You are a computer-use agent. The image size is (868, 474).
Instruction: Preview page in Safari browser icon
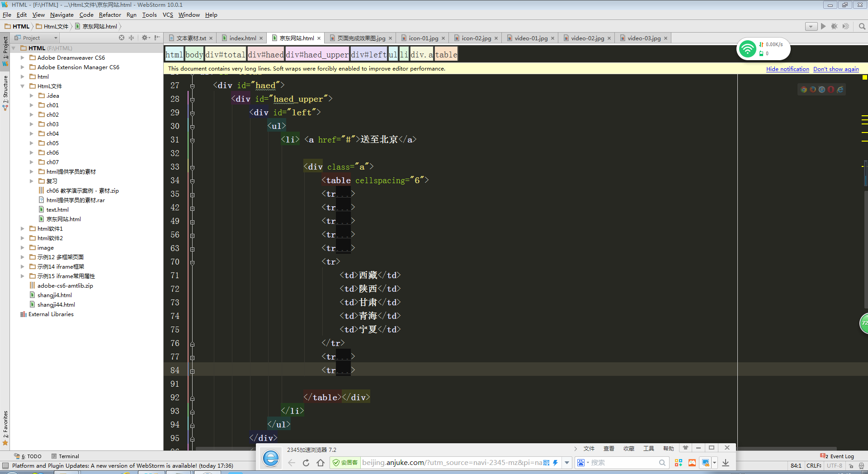click(x=822, y=90)
